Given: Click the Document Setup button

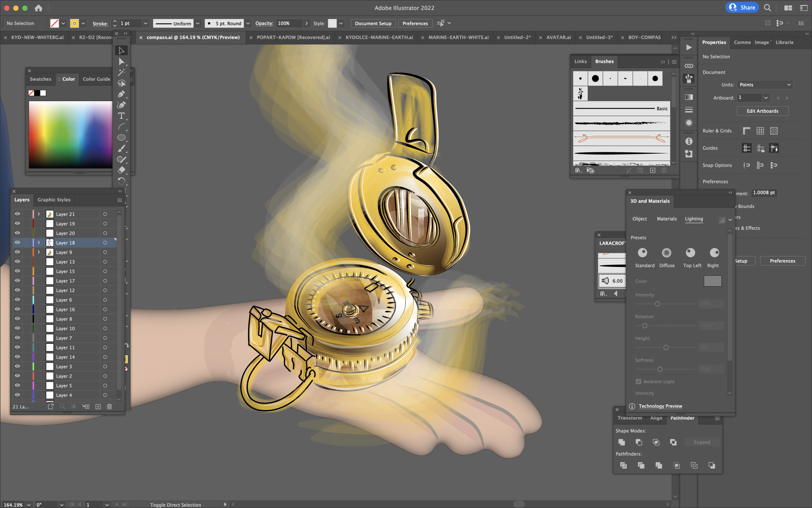Looking at the screenshot, I should pyautogui.click(x=373, y=23).
